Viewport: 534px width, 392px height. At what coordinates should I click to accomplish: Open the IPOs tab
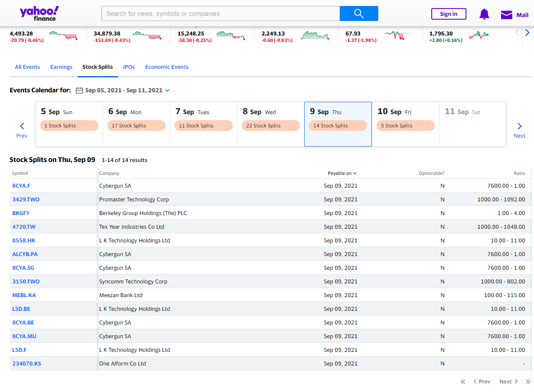[129, 67]
